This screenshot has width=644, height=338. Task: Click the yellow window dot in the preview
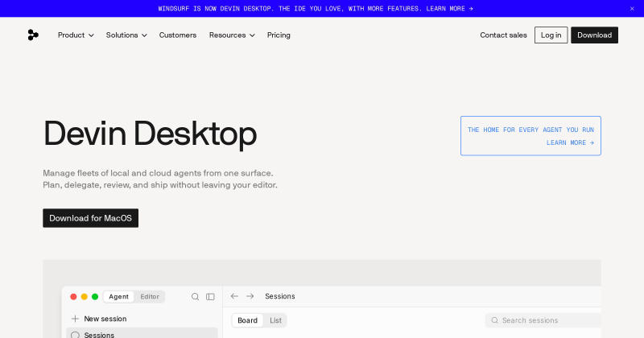click(85, 296)
